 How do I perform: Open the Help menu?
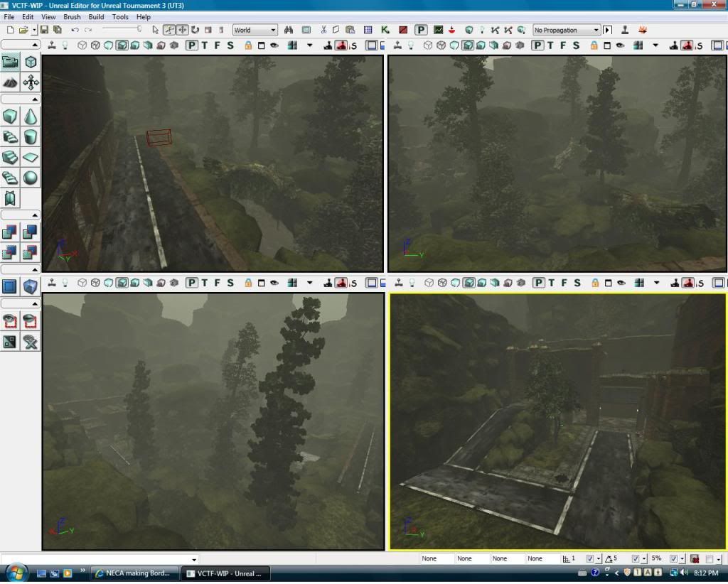(144, 17)
